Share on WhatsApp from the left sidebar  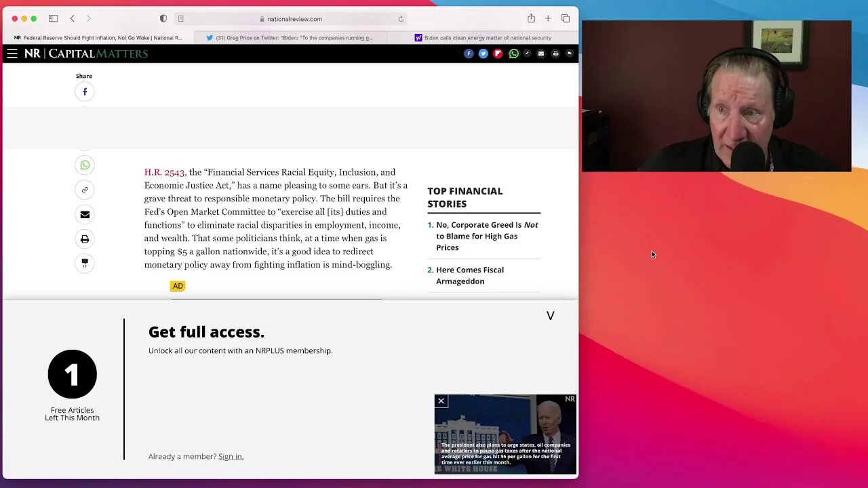point(85,165)
